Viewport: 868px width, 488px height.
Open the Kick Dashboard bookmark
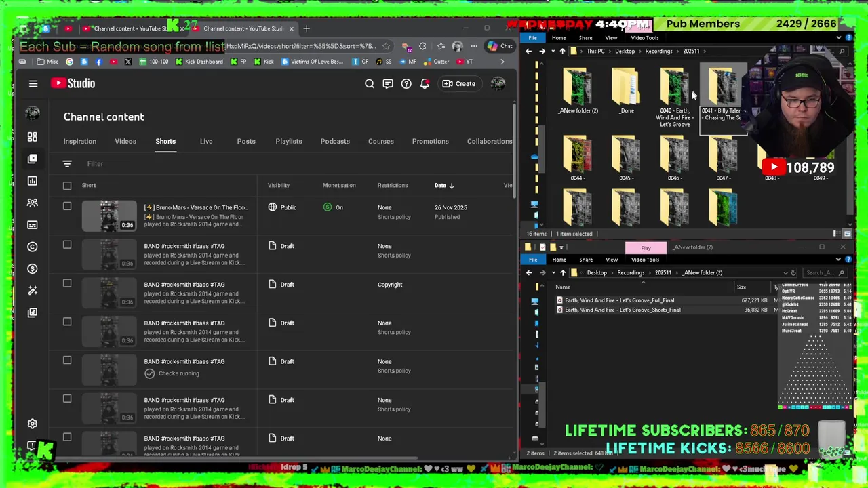[x=199, y=62]
